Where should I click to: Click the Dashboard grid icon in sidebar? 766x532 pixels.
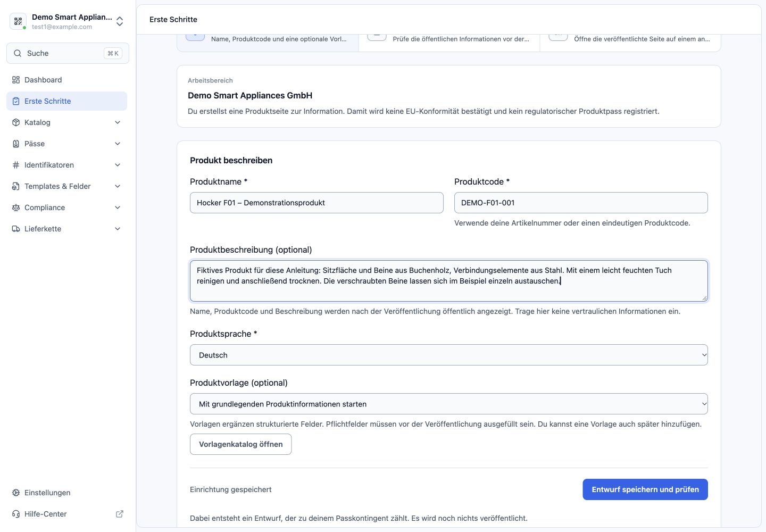(x=16, y=80)
